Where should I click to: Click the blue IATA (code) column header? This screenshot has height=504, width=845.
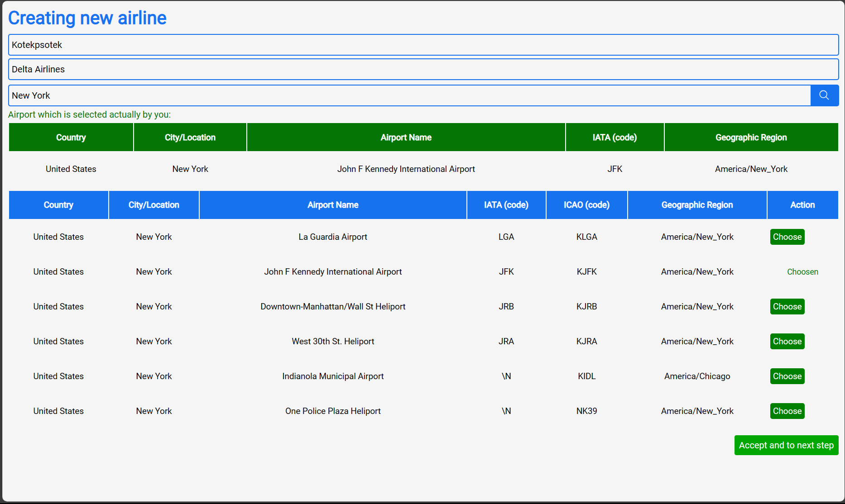pyautogui.click(x=506, y=205)
